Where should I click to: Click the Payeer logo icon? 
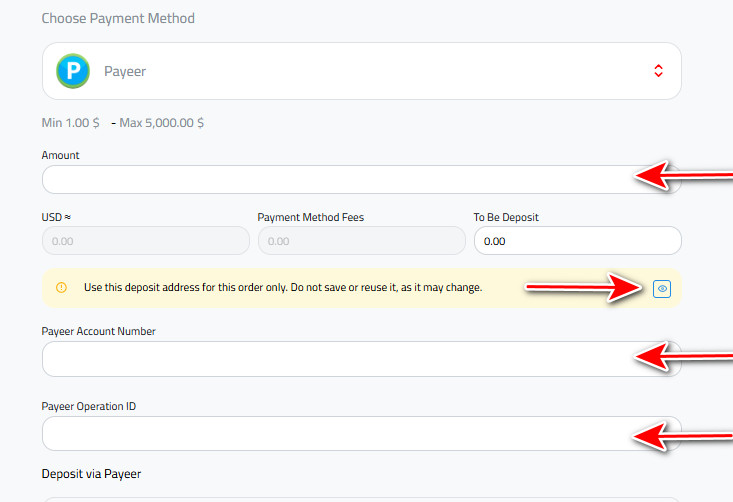[73, 71]
